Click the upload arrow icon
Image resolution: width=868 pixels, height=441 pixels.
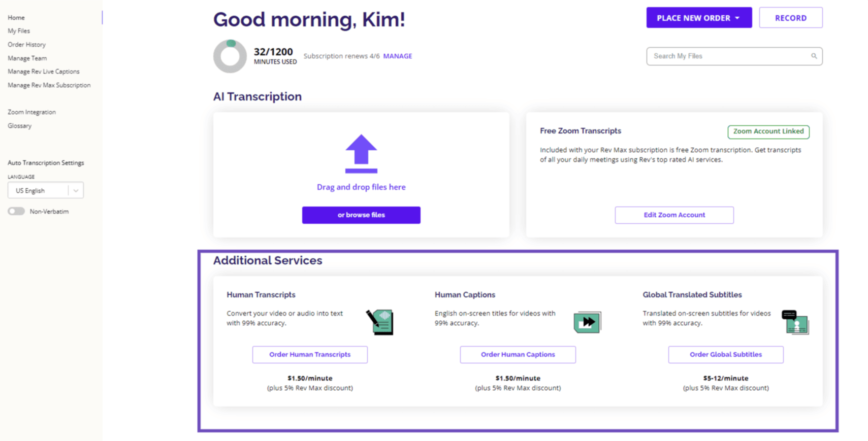(361, 153)
